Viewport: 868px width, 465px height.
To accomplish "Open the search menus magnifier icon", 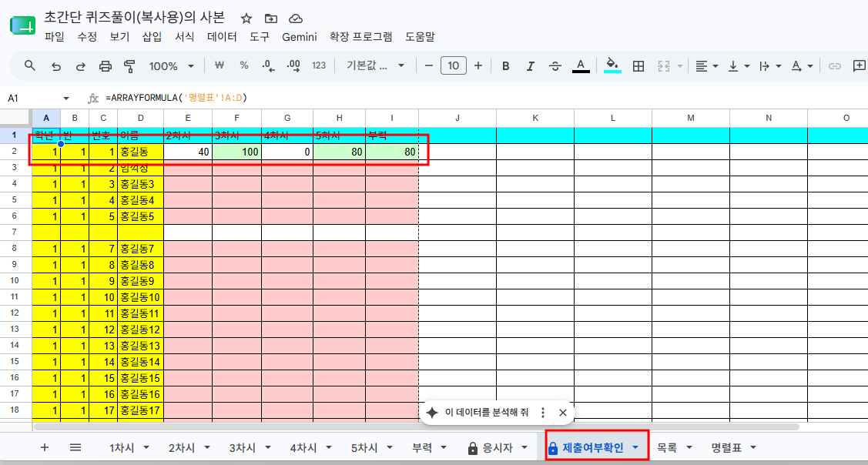I will 31,66.
